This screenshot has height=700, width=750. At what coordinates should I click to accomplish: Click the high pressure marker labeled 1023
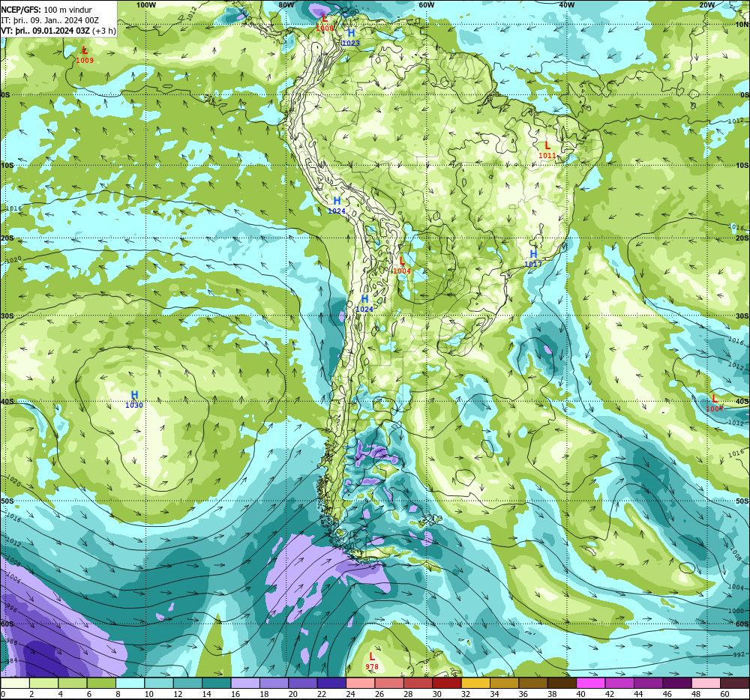pos(350,37)
